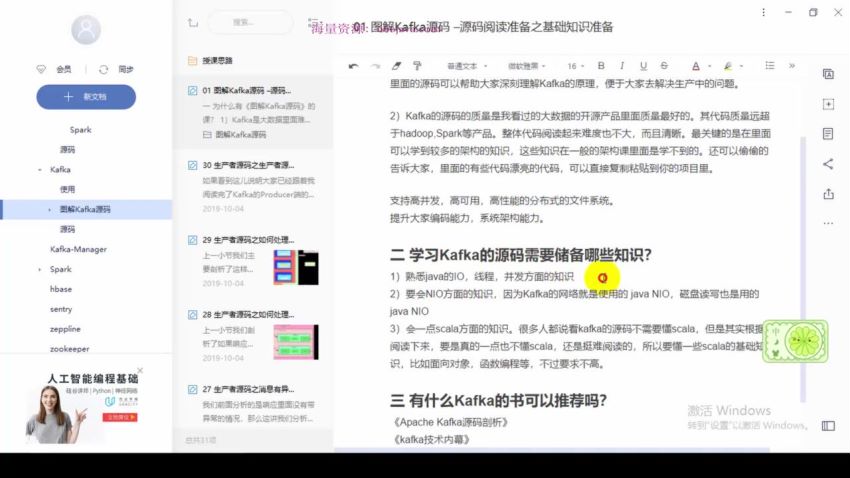Click the note title 图解Kafka源码 at top
The height and width of the screenshot is (478, 850).
click(x=482, y=27)
